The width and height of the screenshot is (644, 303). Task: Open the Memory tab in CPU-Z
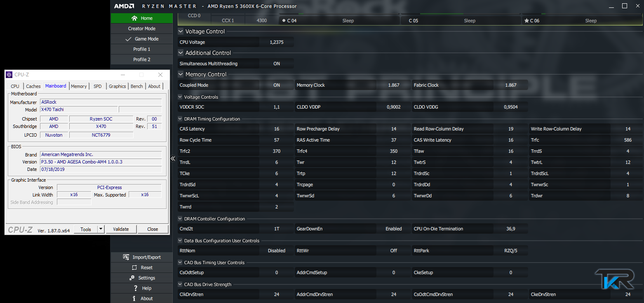pyautogui.click(x=79, y=86)
